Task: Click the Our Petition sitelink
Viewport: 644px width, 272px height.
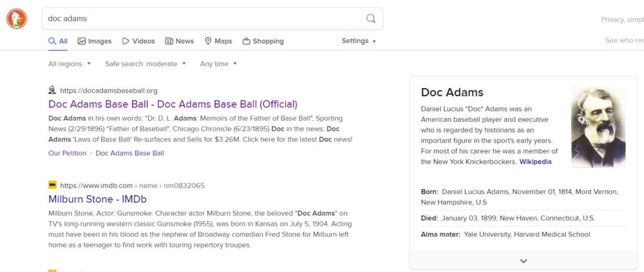Action: pyautogui.click(x=67, y=153)
